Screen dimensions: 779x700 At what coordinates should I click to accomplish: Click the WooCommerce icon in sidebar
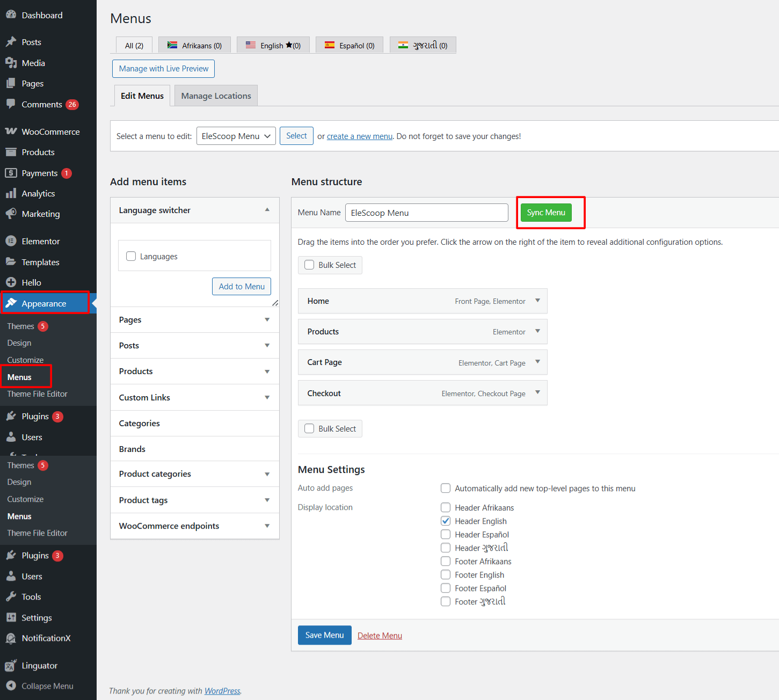click(11, 132)
